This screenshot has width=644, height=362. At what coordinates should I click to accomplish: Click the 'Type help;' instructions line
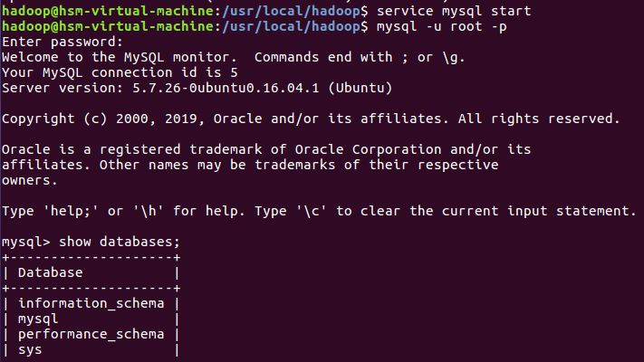[319, 212]
